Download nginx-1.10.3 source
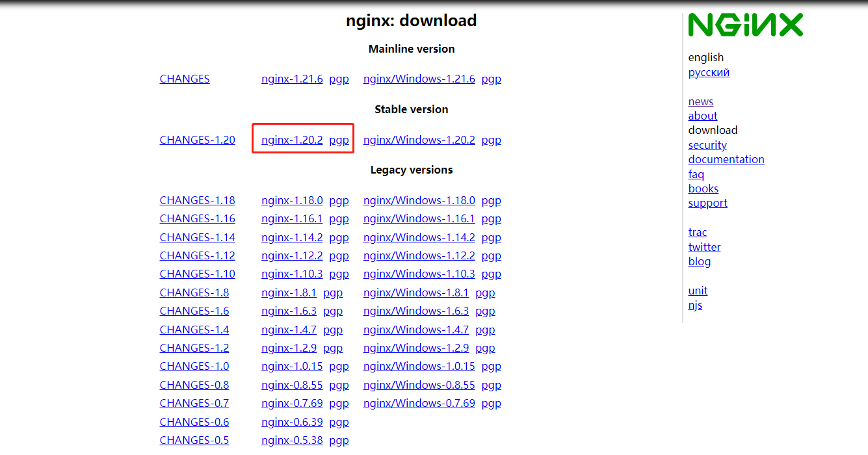 coord(292,274)
